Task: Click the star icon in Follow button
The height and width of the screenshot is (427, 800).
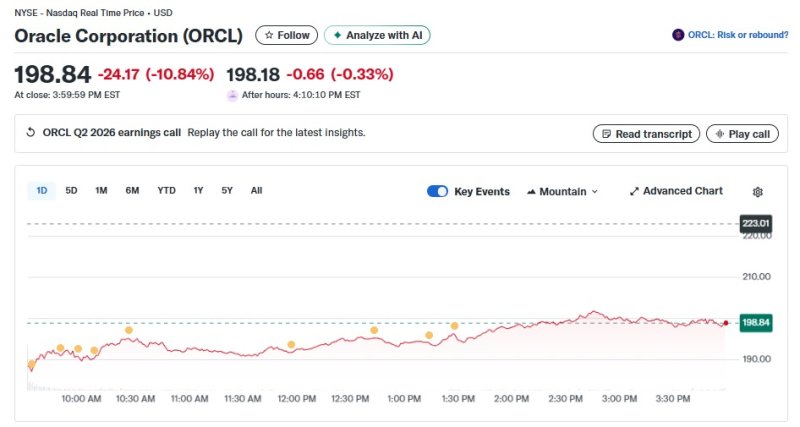Action: point(268,35)
